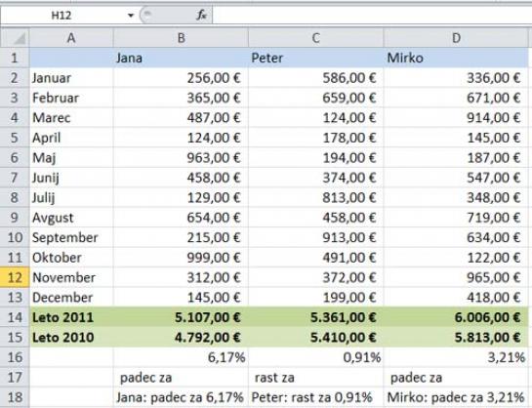Select column D header
Viewport: 532px width, 408px height.
456,38
